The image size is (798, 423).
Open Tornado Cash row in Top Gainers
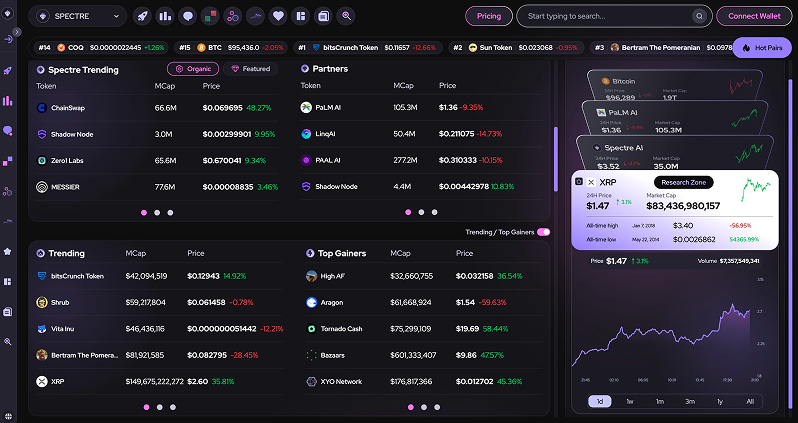click(x=424, y=329)
